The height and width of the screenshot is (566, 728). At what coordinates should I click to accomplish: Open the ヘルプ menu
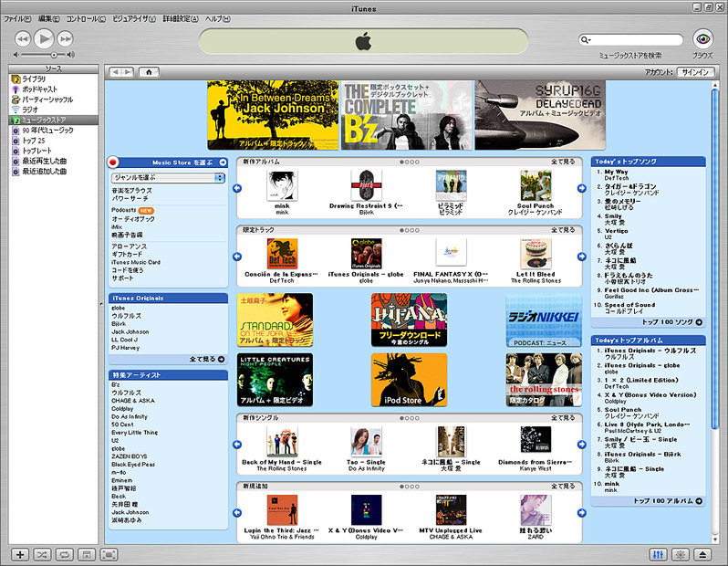(x=218, y=19)
